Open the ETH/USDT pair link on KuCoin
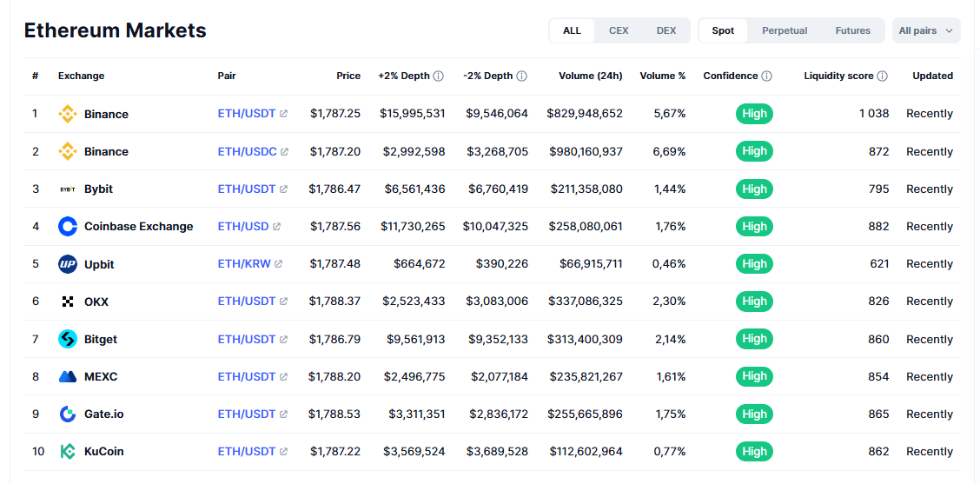The width and height of the screenshot is (980, 484). point(246,452)
